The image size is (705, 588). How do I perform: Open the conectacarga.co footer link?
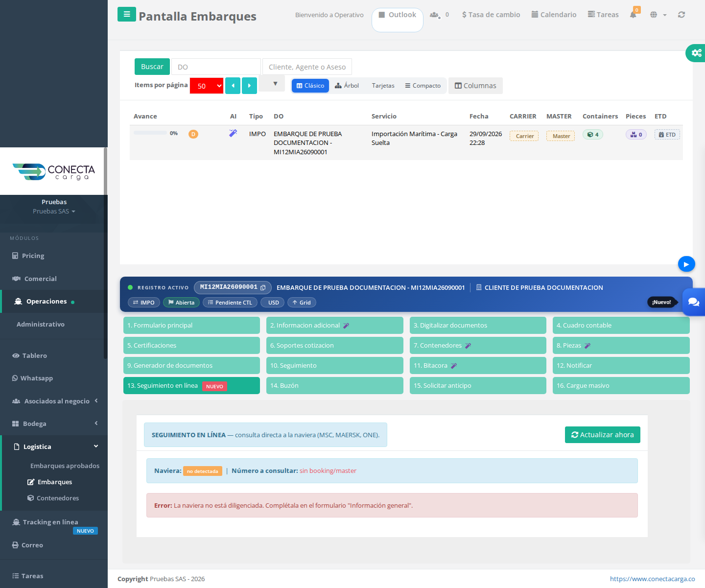[x=653, y=579]
